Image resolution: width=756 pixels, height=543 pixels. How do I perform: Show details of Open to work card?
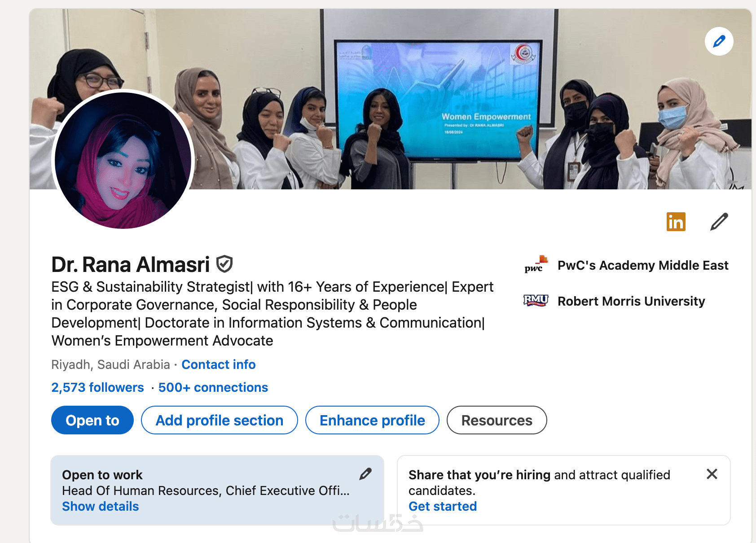pyautogui.click(x=101, y=506)
